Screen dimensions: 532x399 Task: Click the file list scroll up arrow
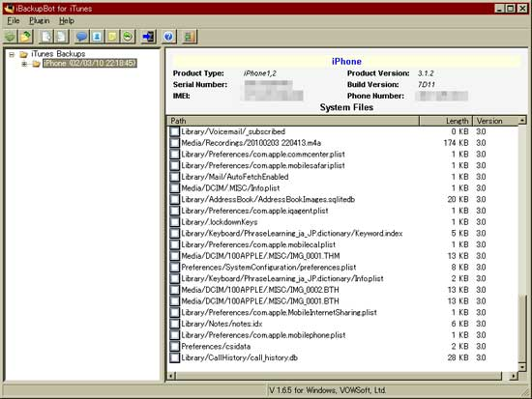[x=523, y=121]
